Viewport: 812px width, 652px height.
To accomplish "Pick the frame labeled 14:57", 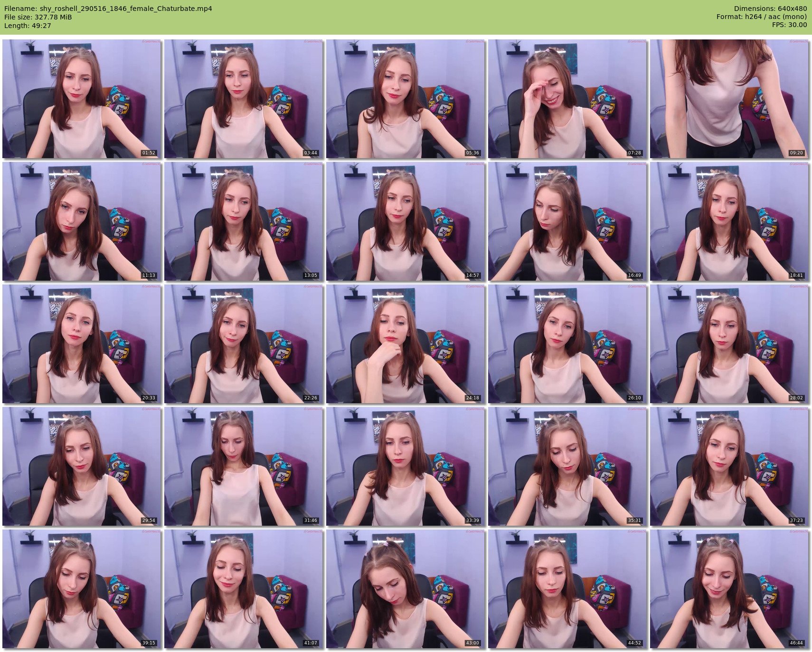I will coord(405,221).
